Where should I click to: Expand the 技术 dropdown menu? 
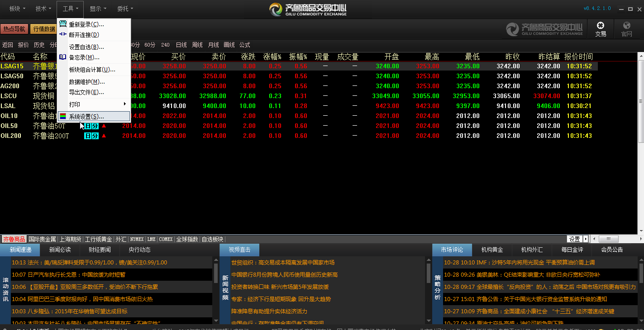coord(44,9)
